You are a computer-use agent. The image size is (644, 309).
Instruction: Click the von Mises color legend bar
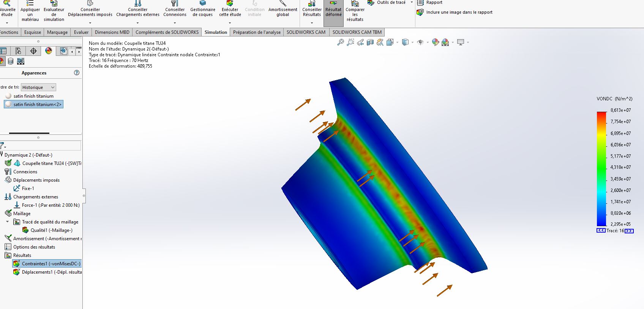(601, 169)
